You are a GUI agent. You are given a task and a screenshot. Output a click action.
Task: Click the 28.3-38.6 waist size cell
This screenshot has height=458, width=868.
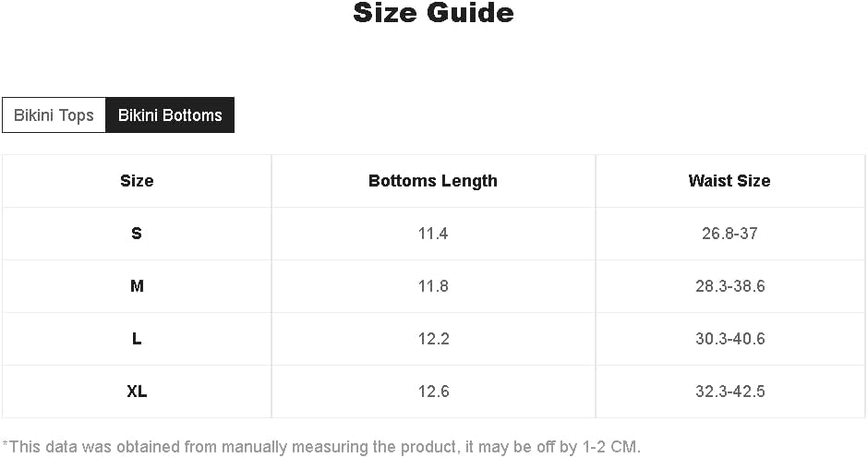pyautogui.click(x=729, y=286)
